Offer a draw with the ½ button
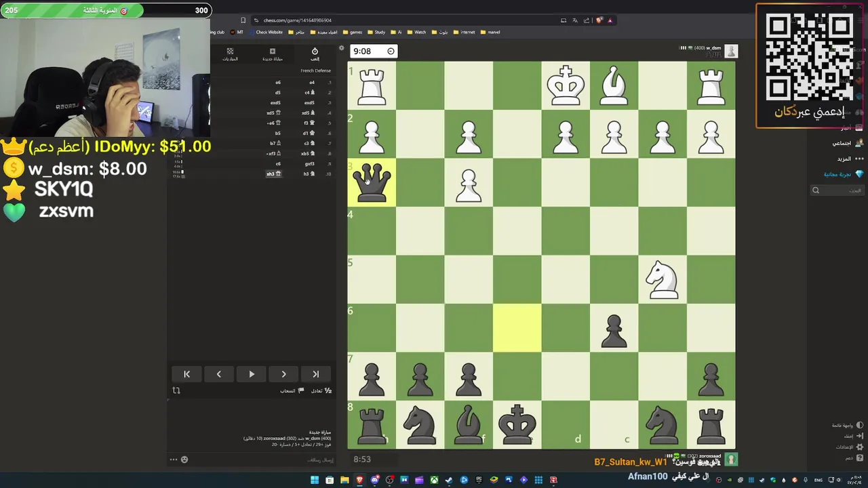This screenshot has width=868, height=488. 321,391
